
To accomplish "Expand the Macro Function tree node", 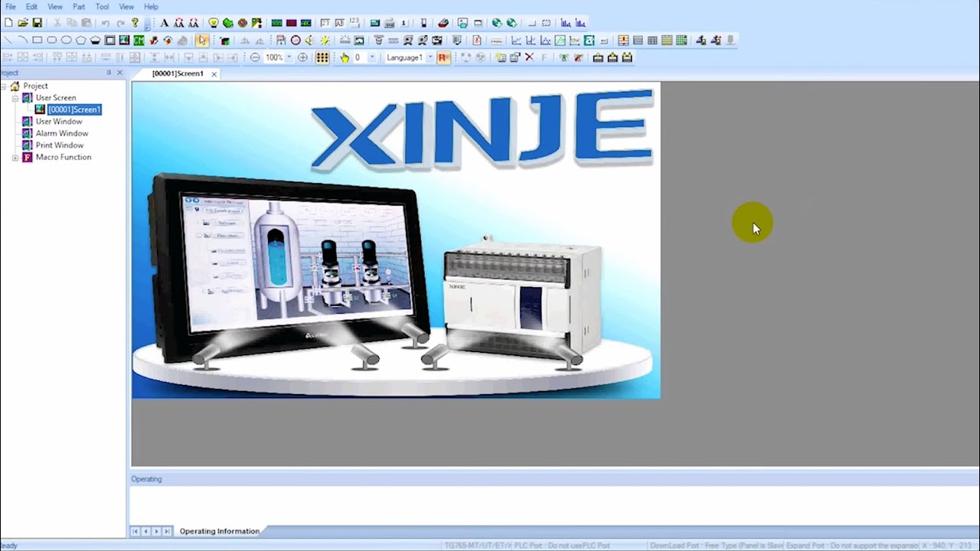I will [15, 158].
